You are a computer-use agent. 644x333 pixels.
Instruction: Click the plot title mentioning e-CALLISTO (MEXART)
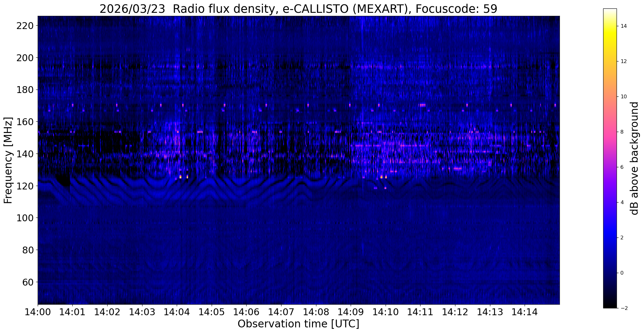point(298,9)
